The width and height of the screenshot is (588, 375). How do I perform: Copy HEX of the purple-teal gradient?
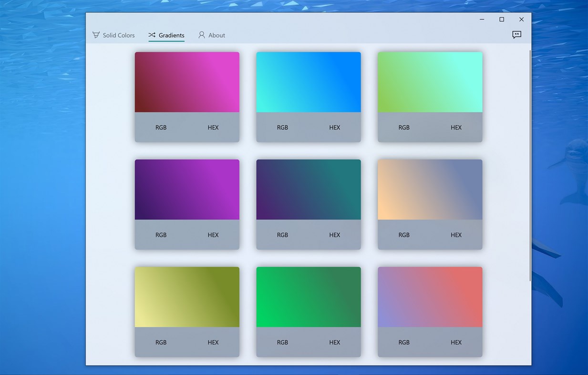click(334, 235)
